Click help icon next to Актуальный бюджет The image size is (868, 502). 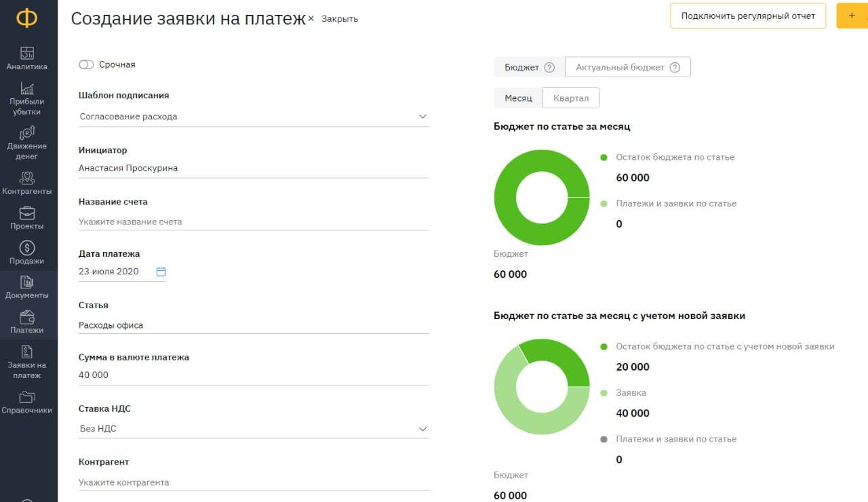click(675, 68)
